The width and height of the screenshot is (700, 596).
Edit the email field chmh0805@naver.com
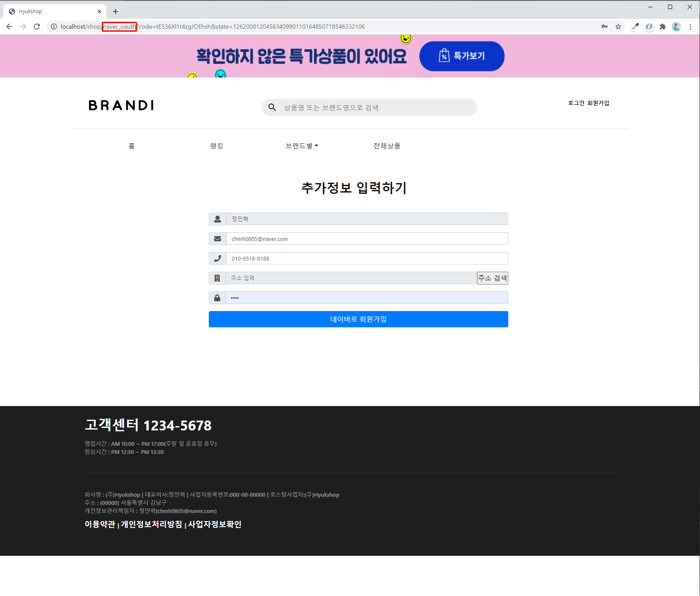click(x=367, y=239)
